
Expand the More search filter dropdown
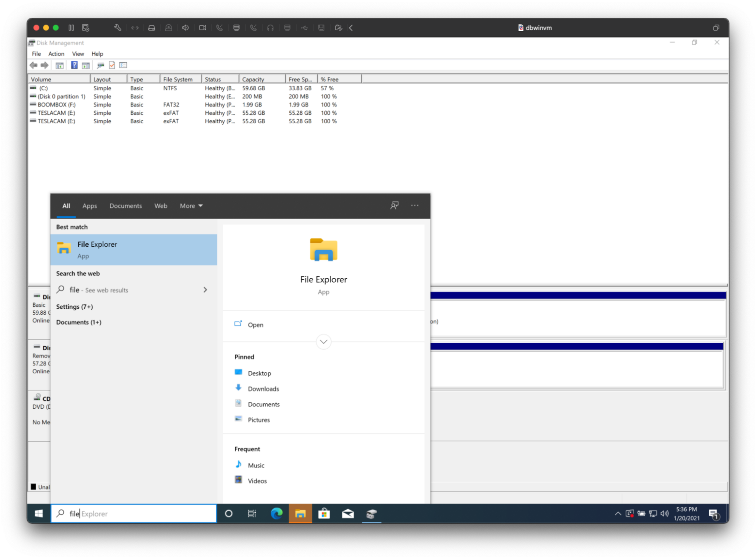click(190, 206)
